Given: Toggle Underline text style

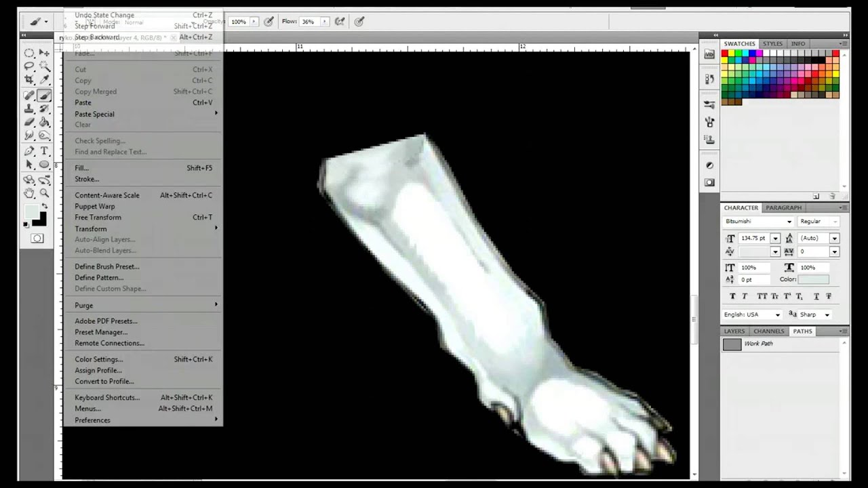Looking at the screenshot, I should pyautogui.click(x=816, y=296).
